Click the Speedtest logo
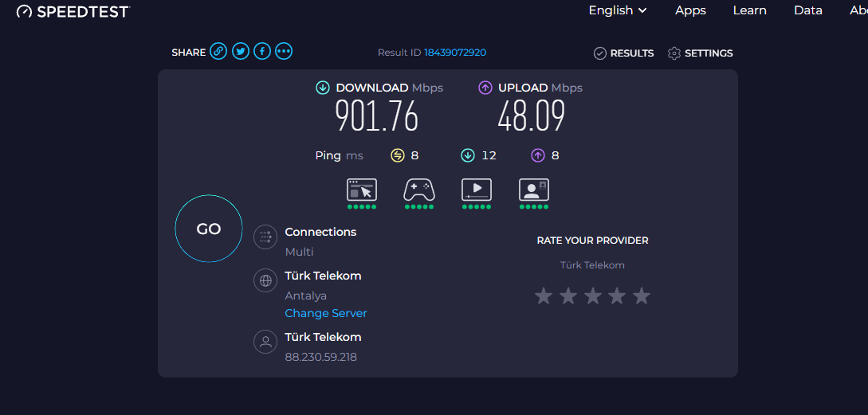868x415 pixels. 73,11
